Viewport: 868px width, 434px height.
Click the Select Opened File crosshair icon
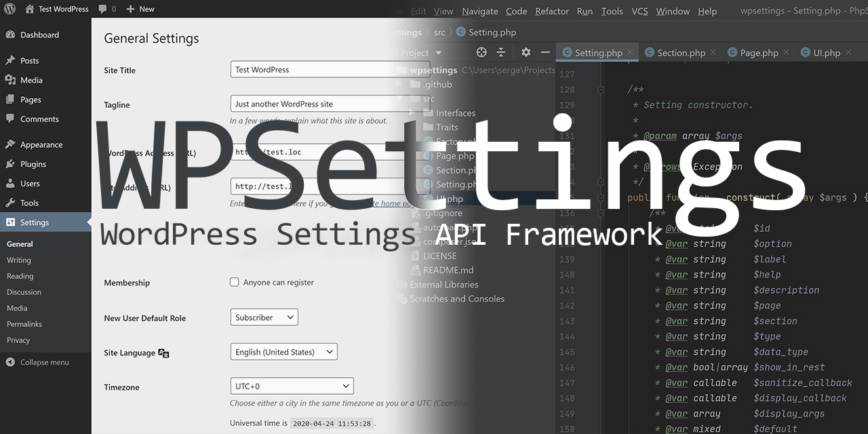click(481, 52)
